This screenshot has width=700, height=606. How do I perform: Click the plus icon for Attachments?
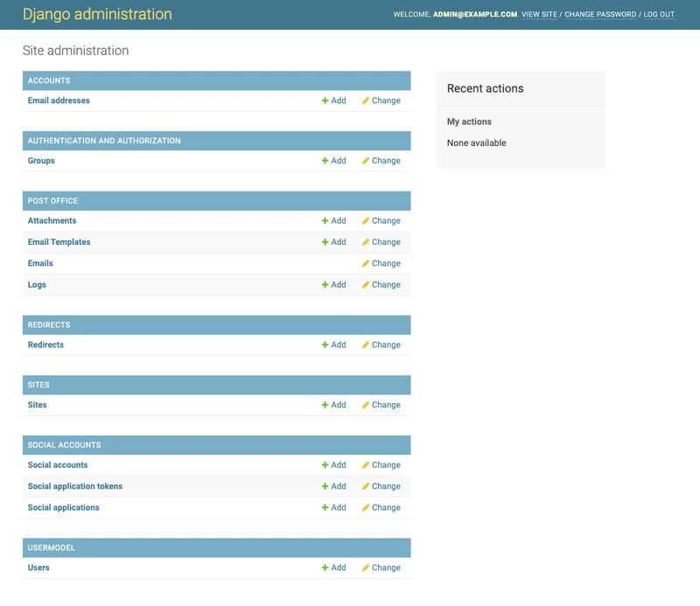(x=325, y=220)
